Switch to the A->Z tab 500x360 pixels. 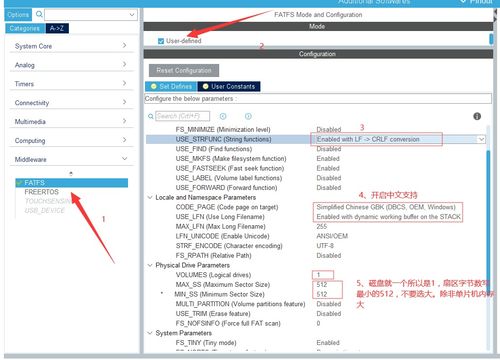pyautogui.click(x=57, y=28)
